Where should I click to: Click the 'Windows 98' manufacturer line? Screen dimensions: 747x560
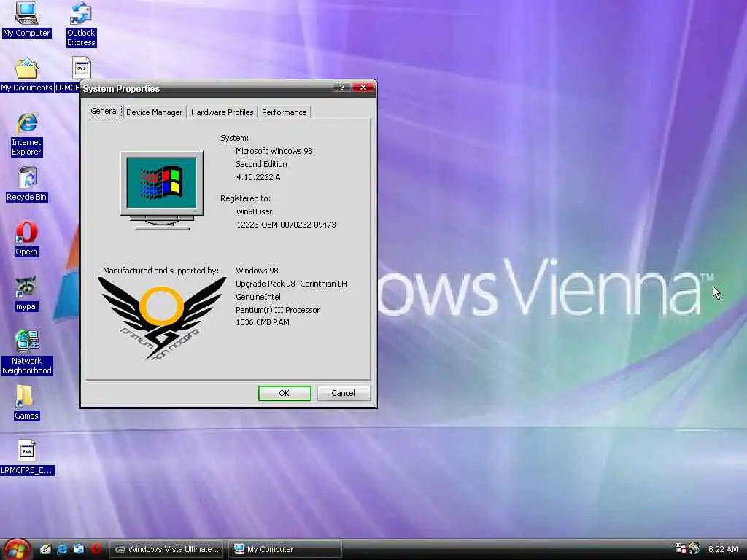pos(257,271)
